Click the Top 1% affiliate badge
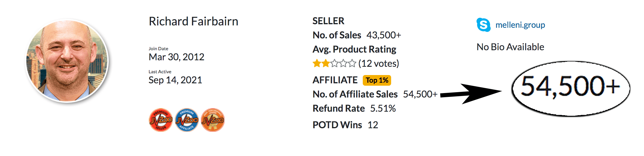Viewport: 644px width, 156px height. pos(377,80)
